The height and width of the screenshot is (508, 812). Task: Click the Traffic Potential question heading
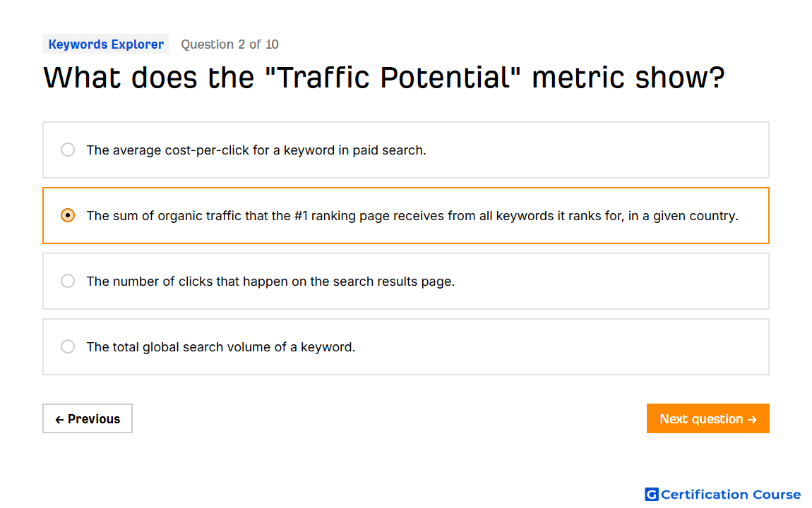click(383, 78)
